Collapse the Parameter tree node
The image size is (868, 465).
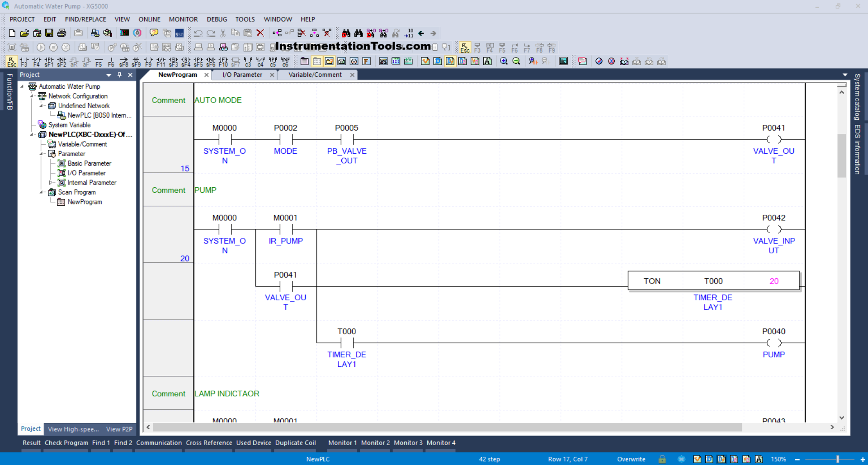pos(42,154)
